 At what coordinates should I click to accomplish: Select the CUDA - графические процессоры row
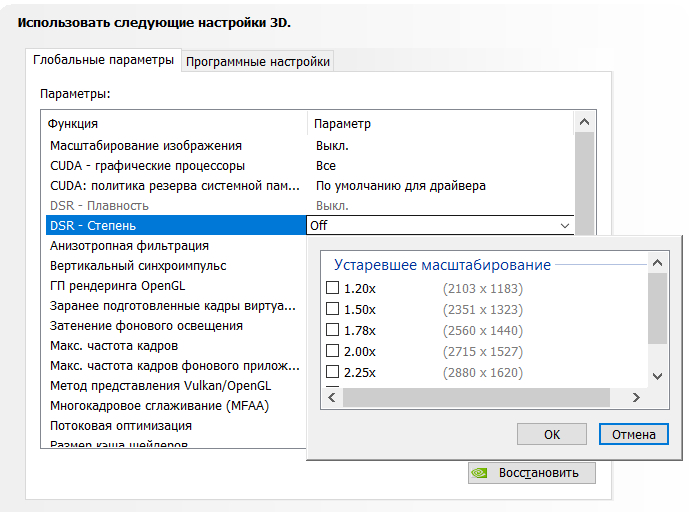coord(147,166)
